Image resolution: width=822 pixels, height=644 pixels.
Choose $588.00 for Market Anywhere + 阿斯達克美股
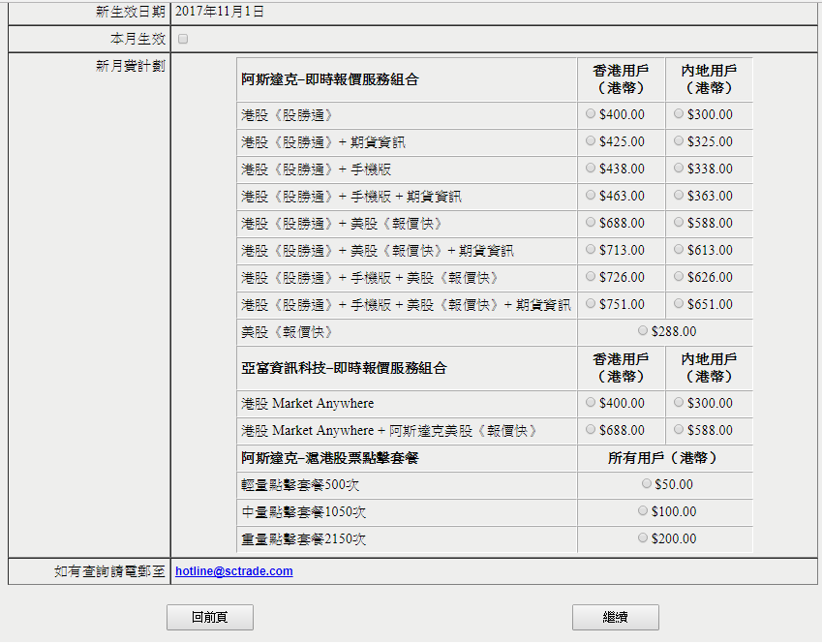click(679, 430)
